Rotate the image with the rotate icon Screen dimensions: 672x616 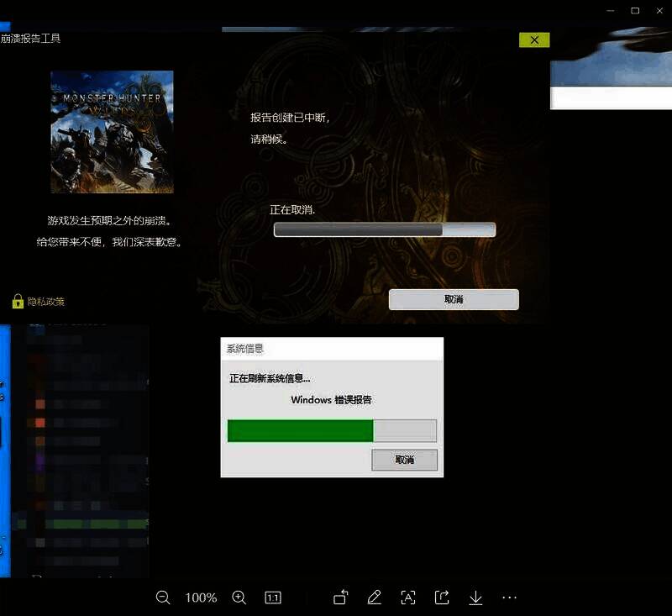pos(341,598)
